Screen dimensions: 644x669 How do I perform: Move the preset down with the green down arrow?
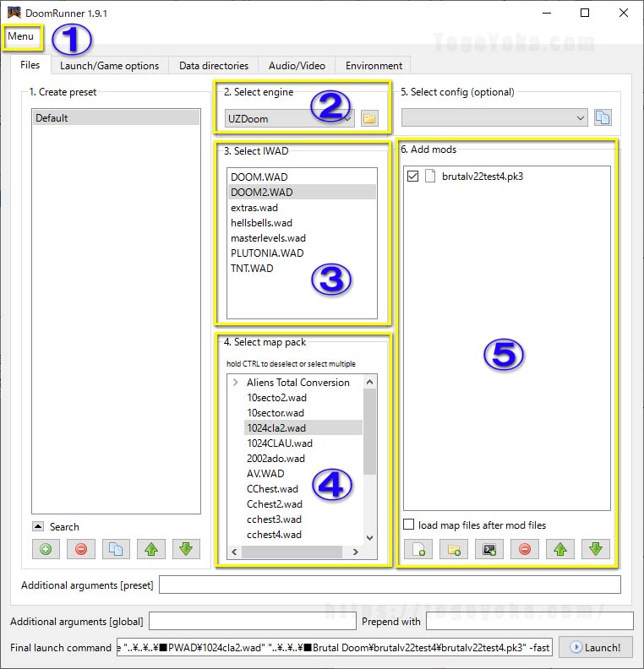(186, 549)
